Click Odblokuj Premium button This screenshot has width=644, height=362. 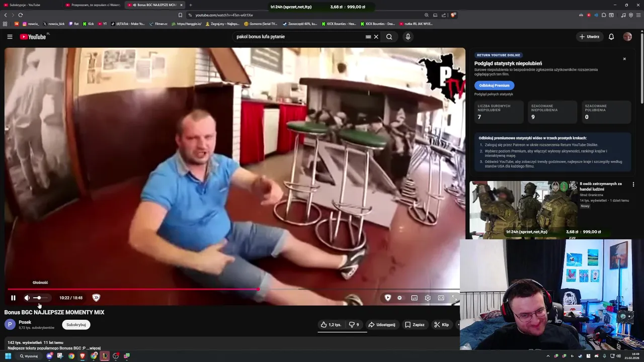[x=494, y=85]
